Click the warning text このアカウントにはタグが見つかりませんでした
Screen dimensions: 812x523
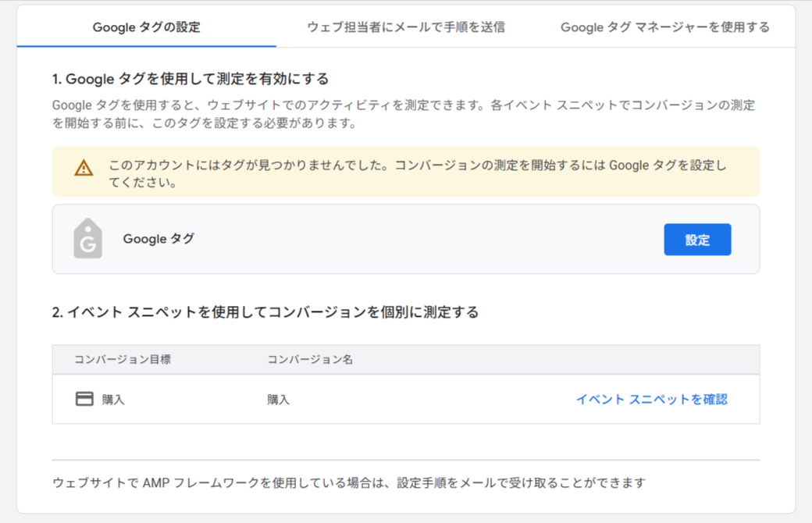[x=418, y=173]
